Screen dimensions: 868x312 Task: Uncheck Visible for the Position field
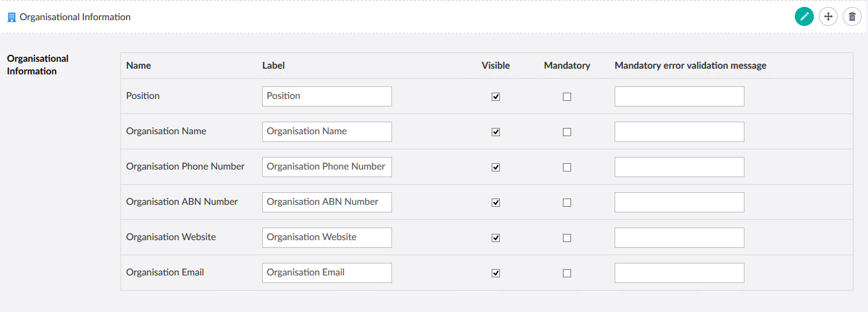495,96
